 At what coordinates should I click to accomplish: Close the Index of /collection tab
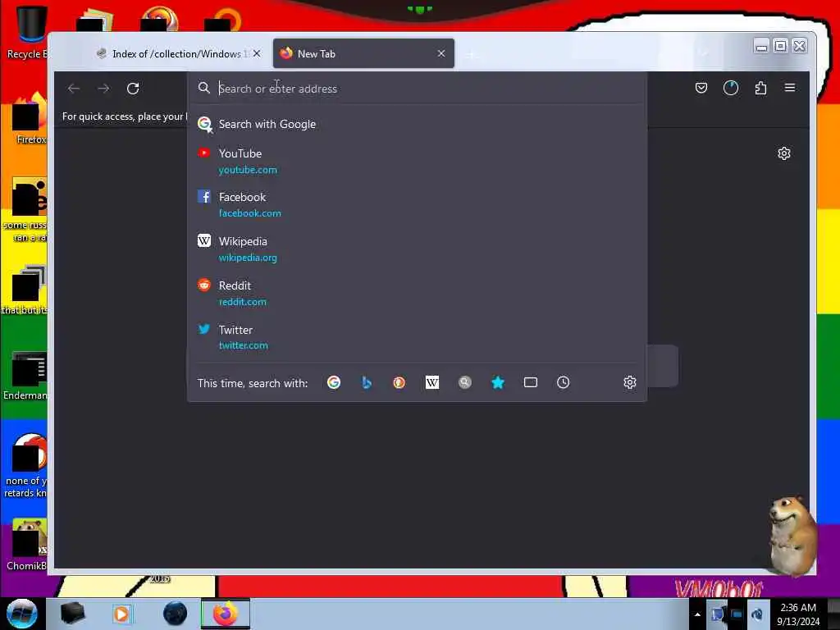pyautogui.click(x=257, y=53)
